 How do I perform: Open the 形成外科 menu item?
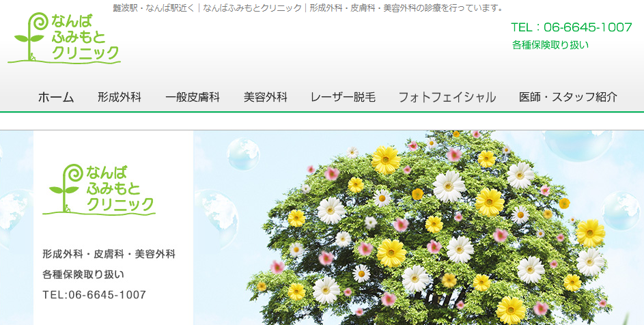120,98
